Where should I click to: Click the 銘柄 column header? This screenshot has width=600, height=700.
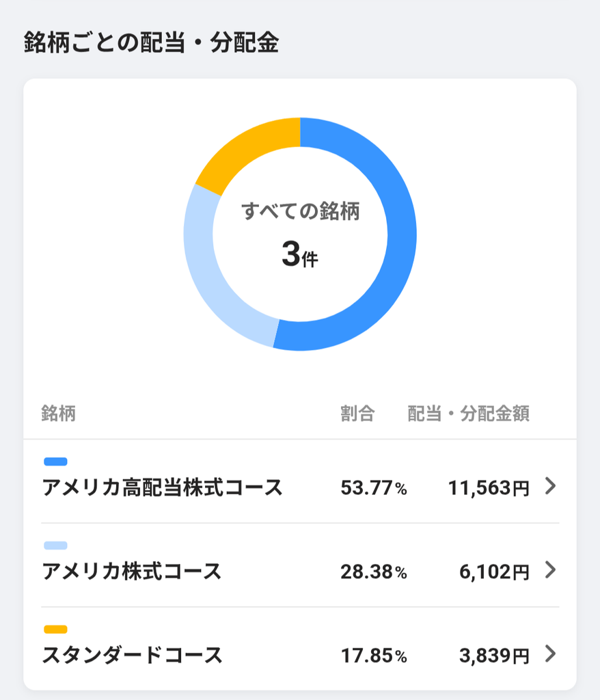[59, 414]
